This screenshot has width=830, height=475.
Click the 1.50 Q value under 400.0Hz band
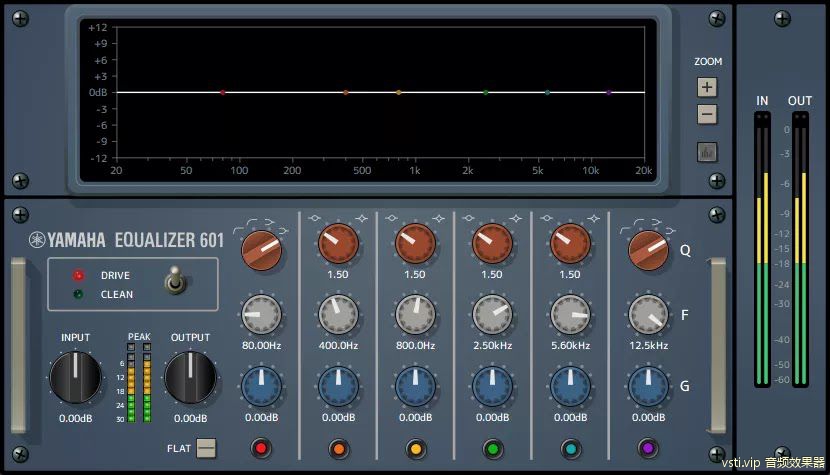(x=338, y=274)
